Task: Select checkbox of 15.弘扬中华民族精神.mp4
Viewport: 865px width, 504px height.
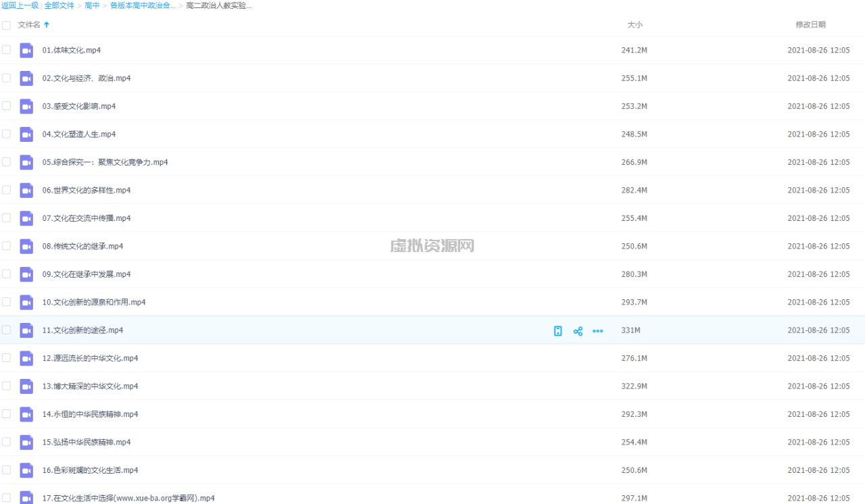Action: click(x=6, y=442)
